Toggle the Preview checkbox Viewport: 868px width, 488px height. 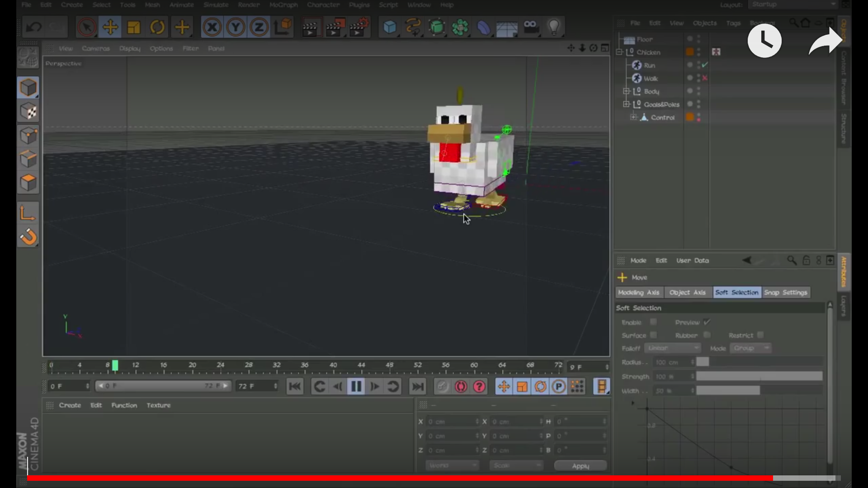click(707, 322)
